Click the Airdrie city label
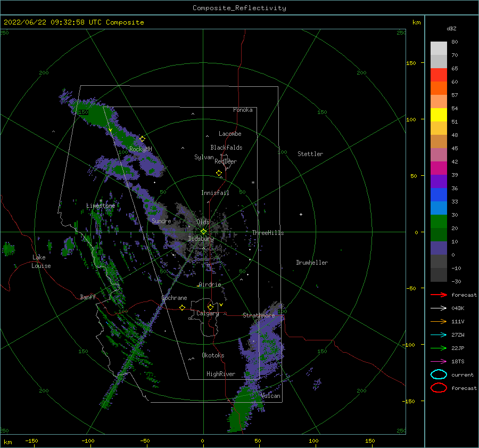The width and height of the screenshot is (479, 448). point(210,284)
